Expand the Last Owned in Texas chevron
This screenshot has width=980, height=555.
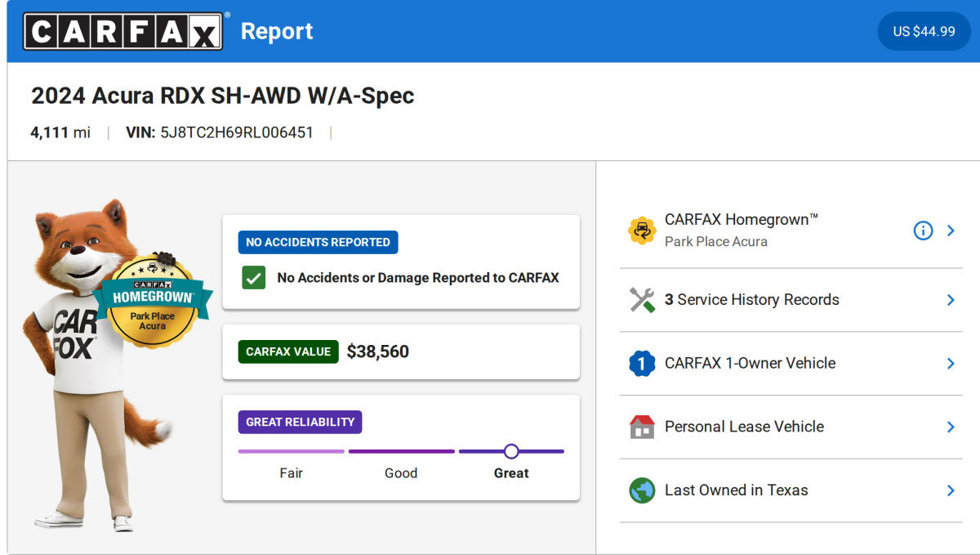pyautogui.click(x=951, y=490)
